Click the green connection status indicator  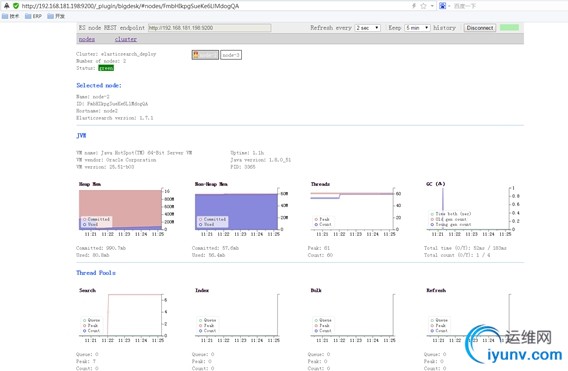(x=509, y=28)
